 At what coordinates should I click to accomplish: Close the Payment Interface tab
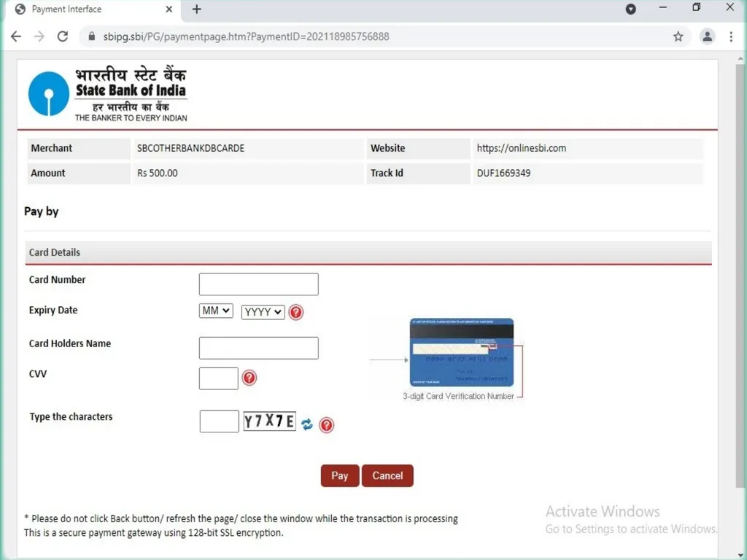pos(169,9)
